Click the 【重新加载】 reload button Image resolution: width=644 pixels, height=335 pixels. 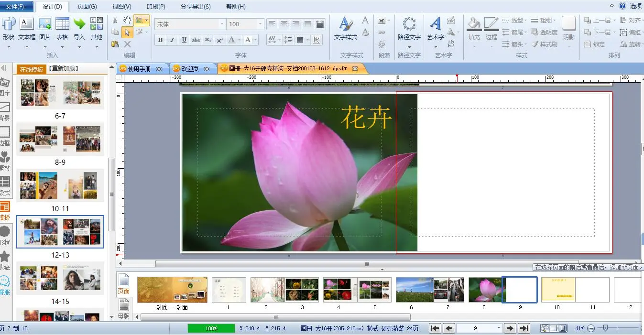coord(64,69)
